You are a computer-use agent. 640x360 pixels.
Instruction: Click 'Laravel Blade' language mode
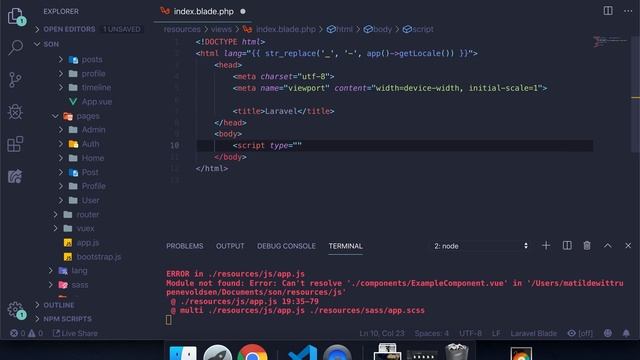(x=533, y=333)
